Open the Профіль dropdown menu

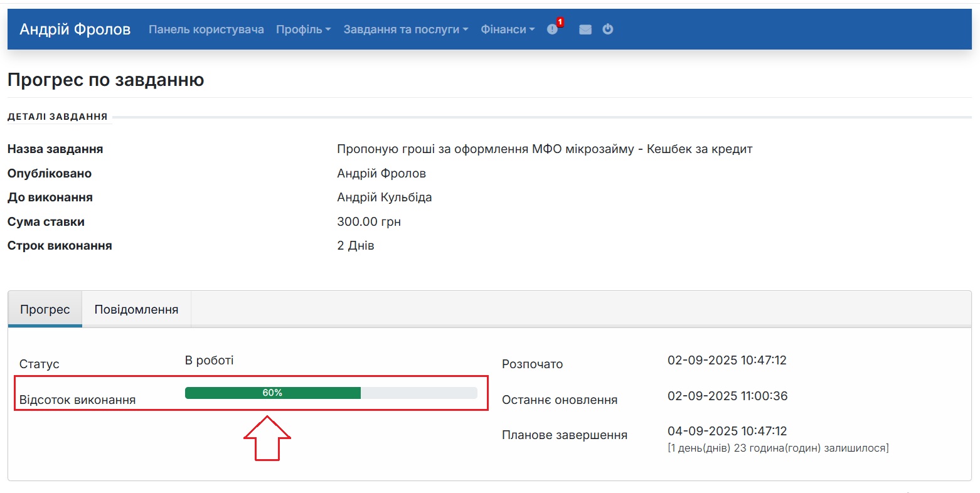[303, 29]
